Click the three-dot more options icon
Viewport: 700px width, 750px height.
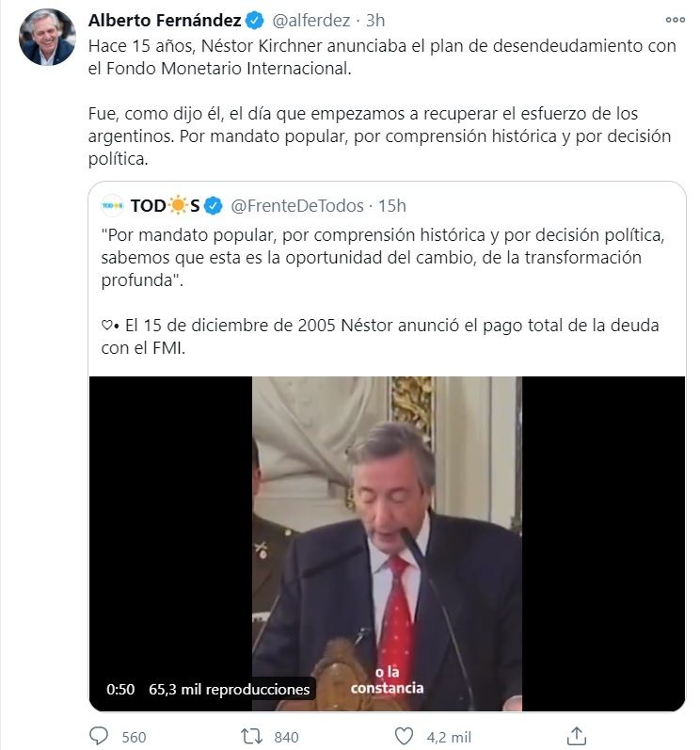pos(675,20)
